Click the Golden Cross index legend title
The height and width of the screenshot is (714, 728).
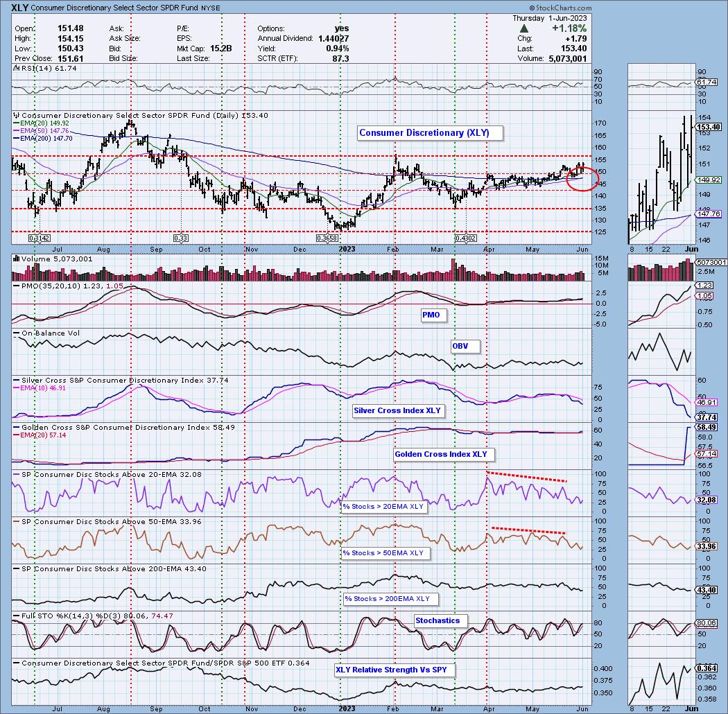pos(124,427)
